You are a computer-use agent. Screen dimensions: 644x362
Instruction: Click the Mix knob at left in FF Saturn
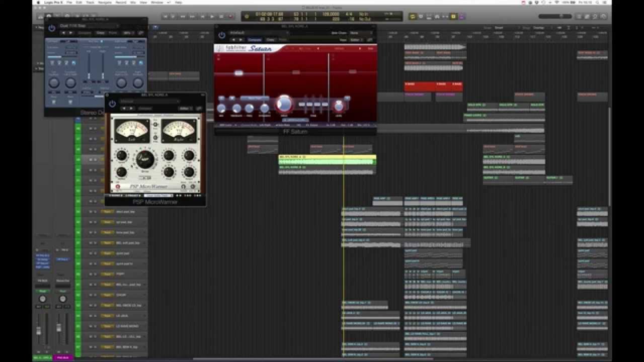[x=221, y=108]
